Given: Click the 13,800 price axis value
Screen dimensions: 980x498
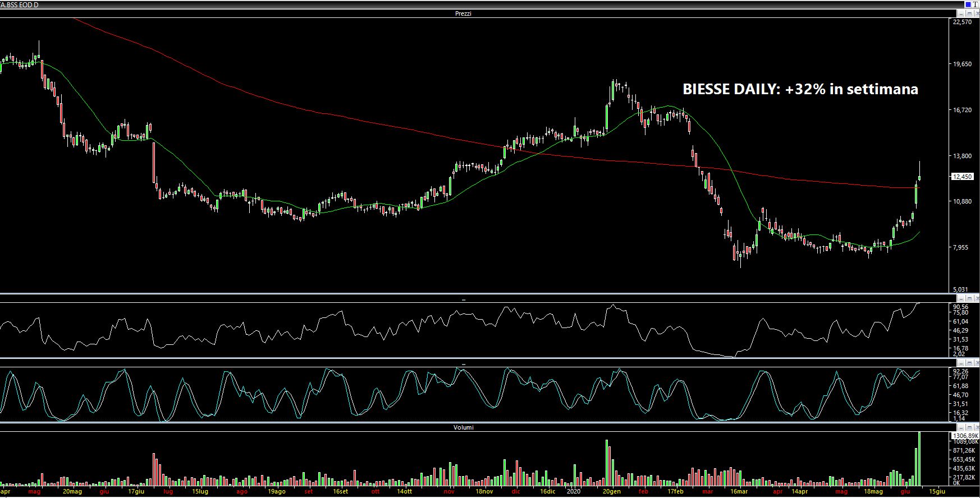Looking at the screenshot, I should (x=962, y=156).
